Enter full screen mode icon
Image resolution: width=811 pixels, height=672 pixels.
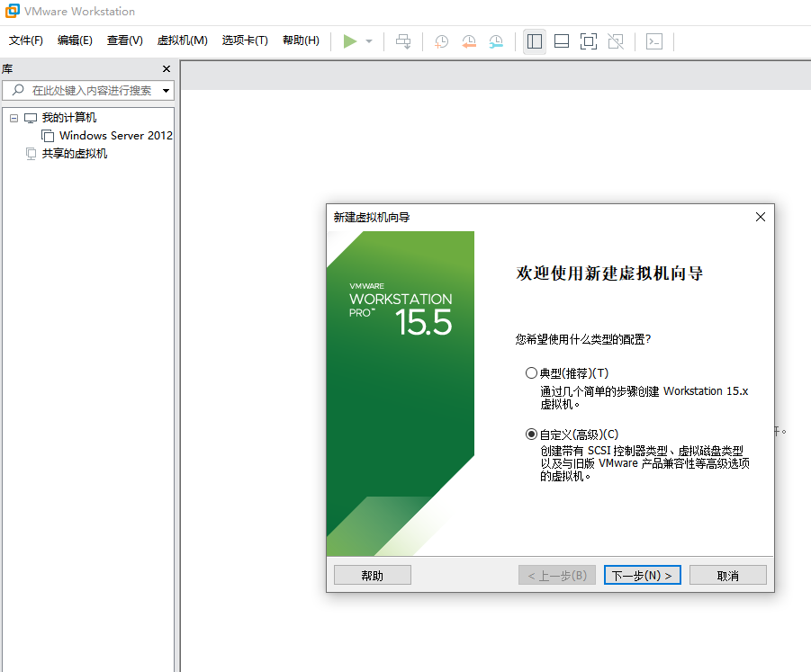click(588, 41)
